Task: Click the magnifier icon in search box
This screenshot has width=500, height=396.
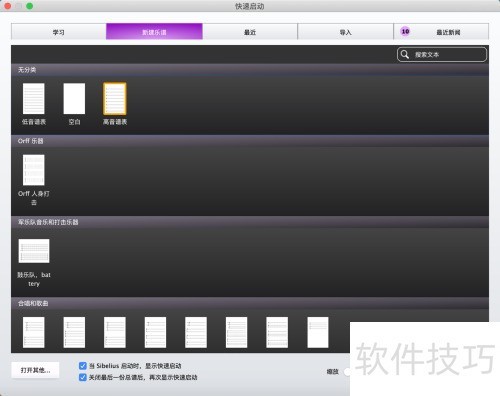Action: [x=405, y=54]
